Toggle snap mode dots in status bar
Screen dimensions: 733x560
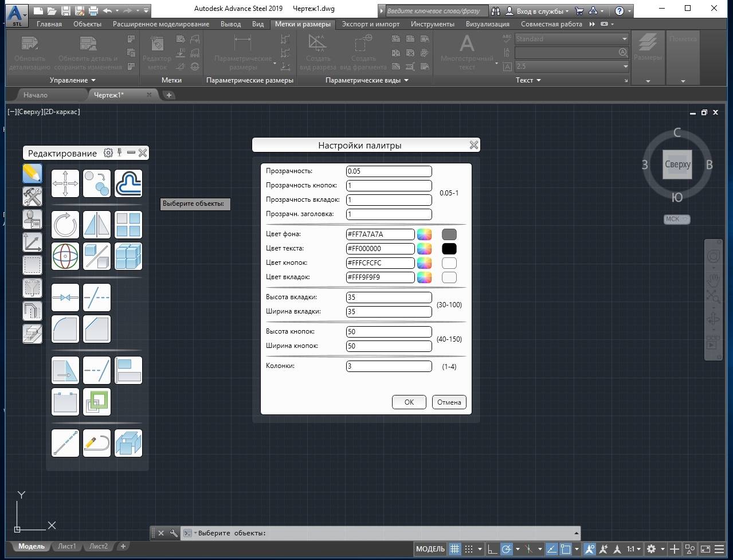(469, 549)
